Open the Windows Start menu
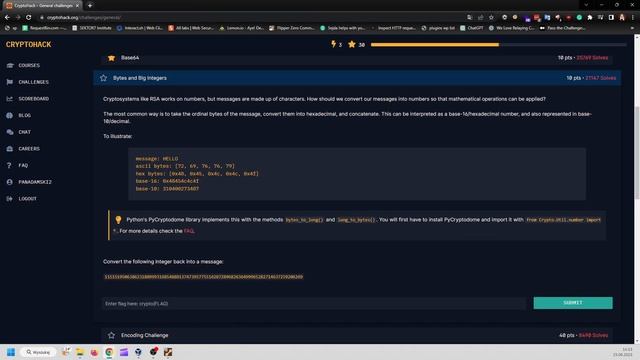Screen dimensions: 640x360 click(11, 352)
